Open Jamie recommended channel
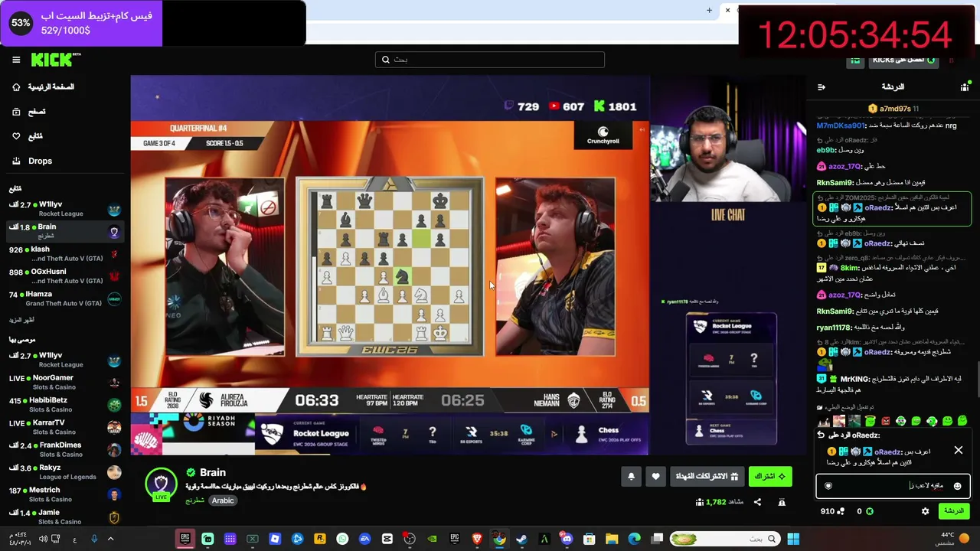The image size is (980, 551). pos(64,517)
